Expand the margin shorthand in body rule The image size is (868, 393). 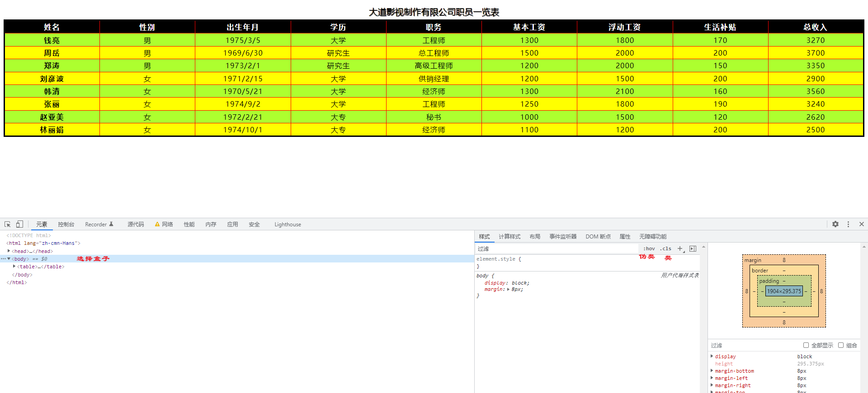click(x=508, y=290)
